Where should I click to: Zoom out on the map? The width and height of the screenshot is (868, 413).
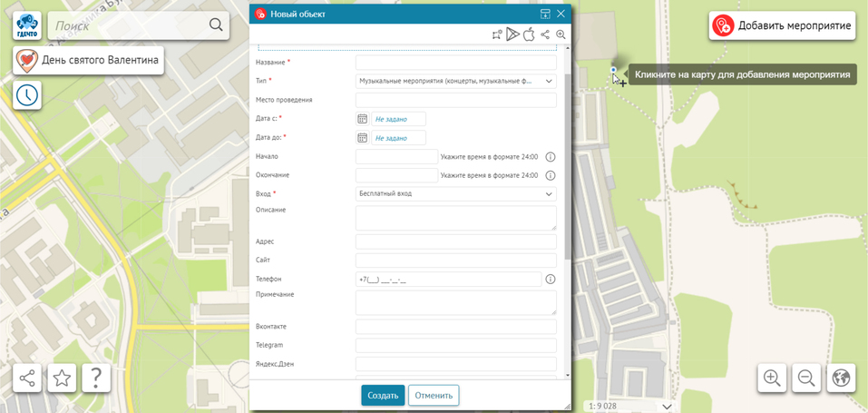click(x=806, y=378)
